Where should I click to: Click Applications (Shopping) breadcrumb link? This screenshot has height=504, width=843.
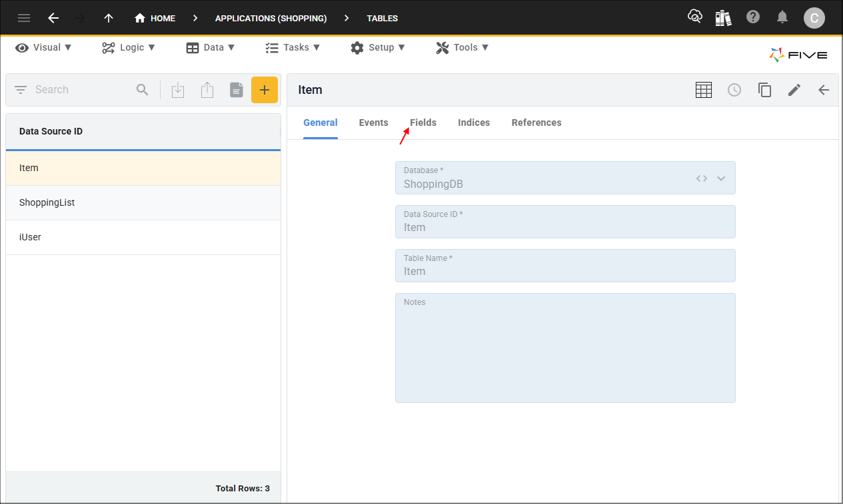point(271,18)
